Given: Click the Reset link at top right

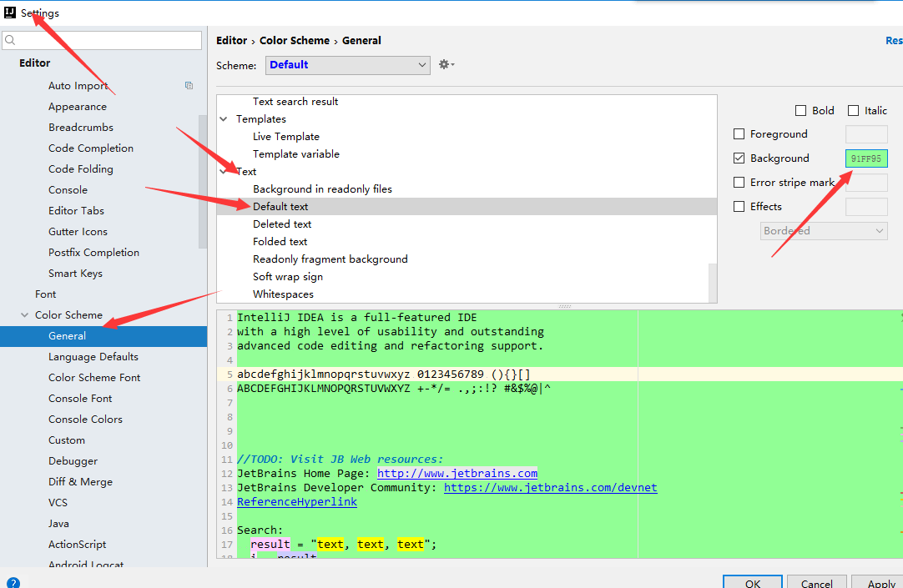Looking at the screenshot, I should click(894, 40).
